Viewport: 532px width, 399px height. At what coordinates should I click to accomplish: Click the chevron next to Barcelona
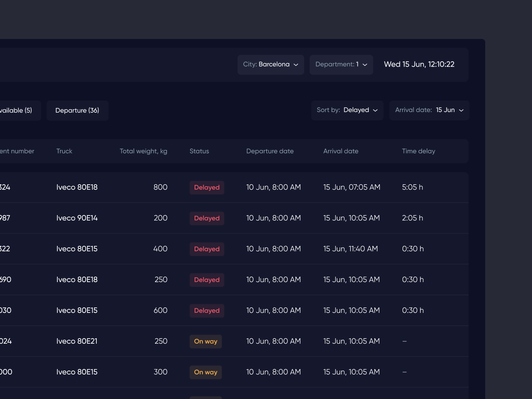point(296,65)
